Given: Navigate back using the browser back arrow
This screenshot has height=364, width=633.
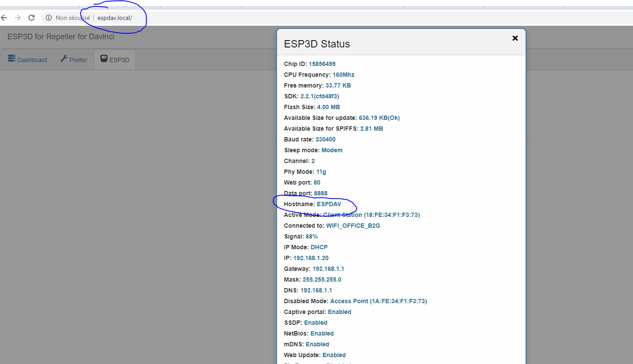Looking at the screenshot, I should (4, 18).
